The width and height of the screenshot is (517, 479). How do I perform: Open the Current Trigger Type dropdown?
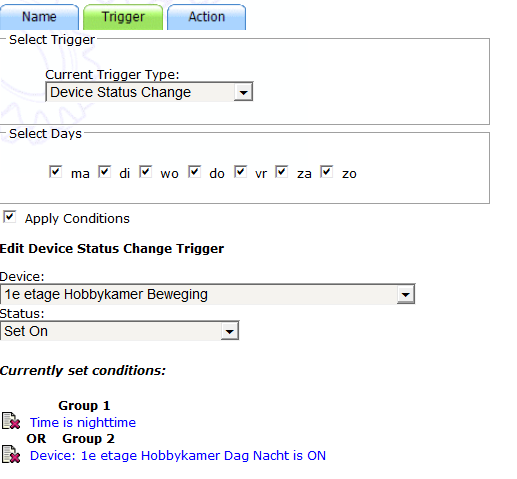coord(149,92)
